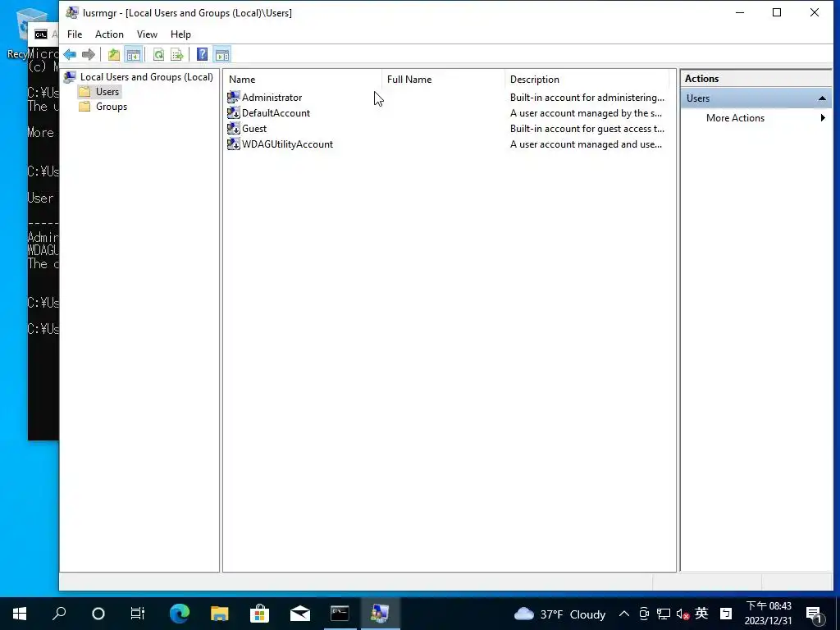Open weather widget 37°F Cloudy
Image resolution: width=840 pixels, height=630 pixels.
tap(559, 614)
